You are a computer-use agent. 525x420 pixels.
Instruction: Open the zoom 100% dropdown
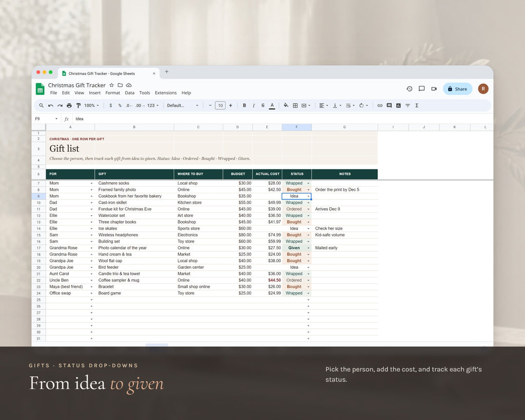click(x=91, y=106)
